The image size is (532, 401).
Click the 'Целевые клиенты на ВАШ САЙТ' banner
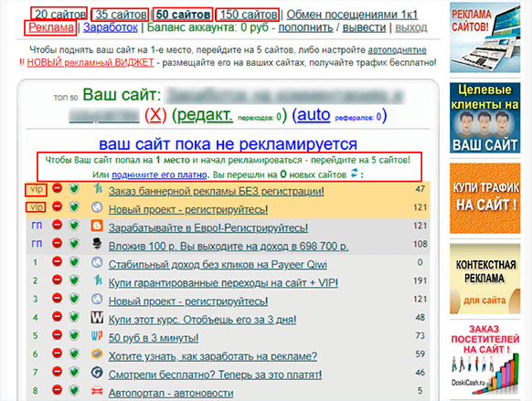click(484, 118)
